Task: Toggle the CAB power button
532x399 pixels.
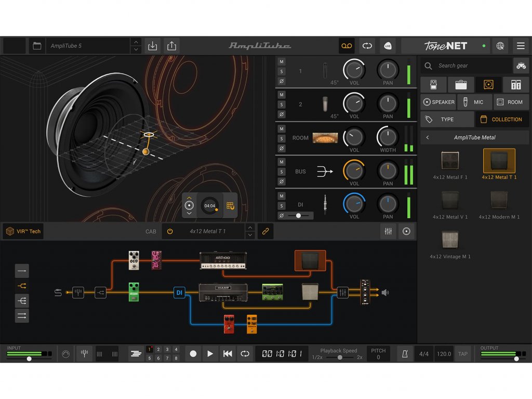Action: [x=170, y=231]
